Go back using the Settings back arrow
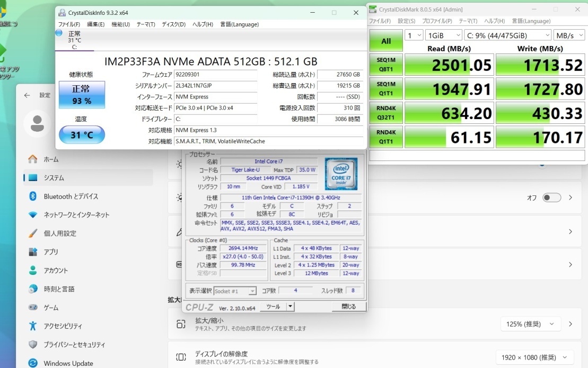588x368 pixels. 27,95
